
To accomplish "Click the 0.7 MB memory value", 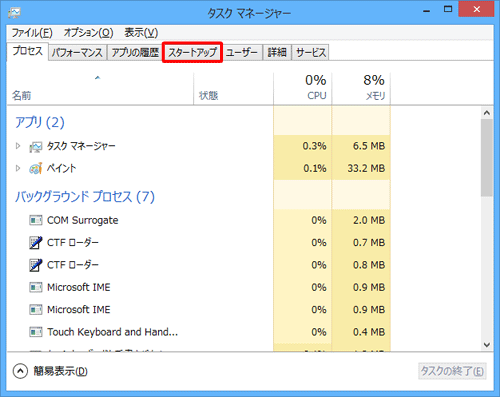I will coord(369,243).
